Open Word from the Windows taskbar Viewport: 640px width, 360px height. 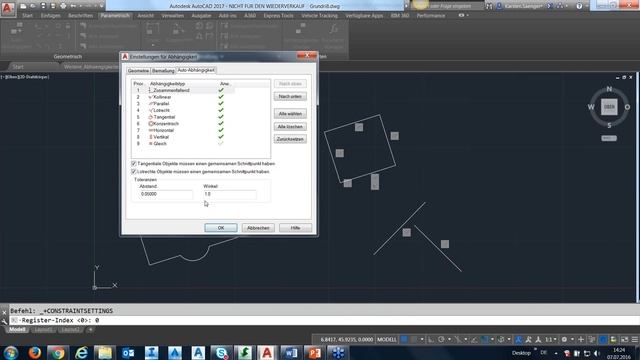[x=291, y=353]
